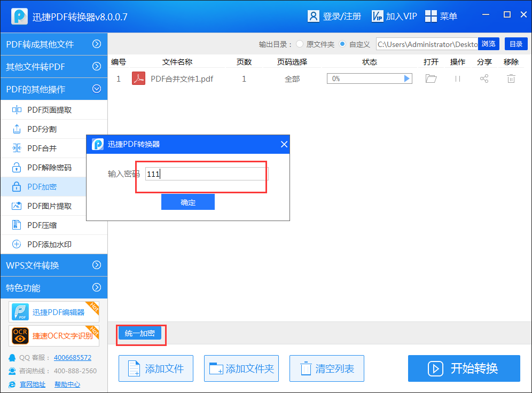Expand WPS文件转换 section

(x=53, y=265)
